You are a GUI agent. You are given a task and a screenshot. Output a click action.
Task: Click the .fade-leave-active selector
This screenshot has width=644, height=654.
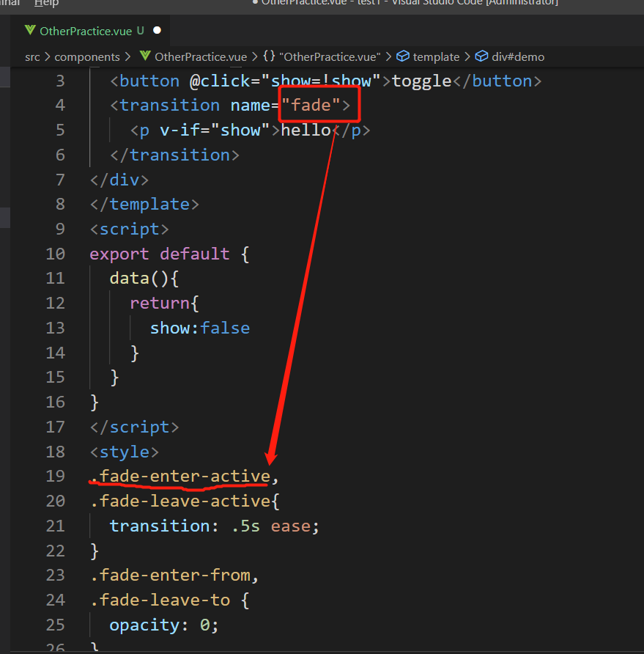point(180,501)
